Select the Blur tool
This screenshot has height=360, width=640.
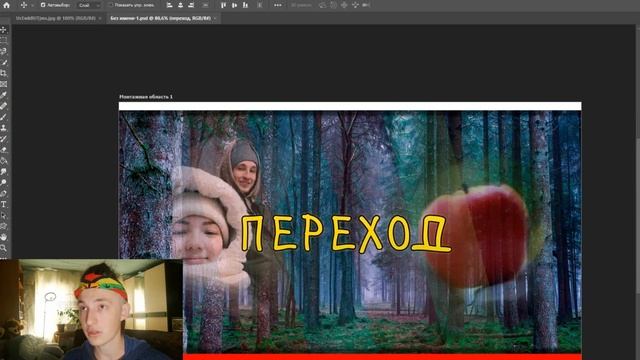[x=4, y=172]
